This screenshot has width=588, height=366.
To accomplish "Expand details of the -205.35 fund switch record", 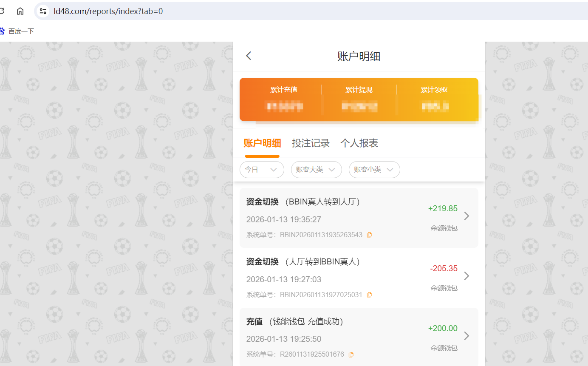I will [466, 276].
